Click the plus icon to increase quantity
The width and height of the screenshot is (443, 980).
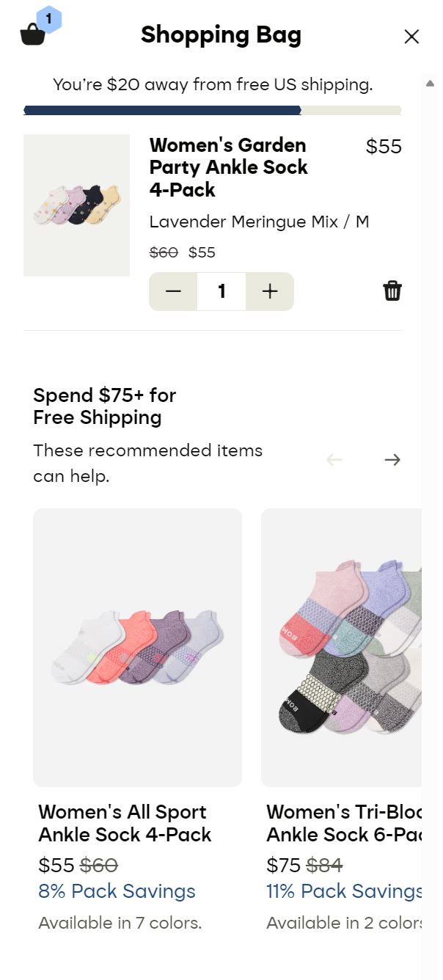pos(269,290)
